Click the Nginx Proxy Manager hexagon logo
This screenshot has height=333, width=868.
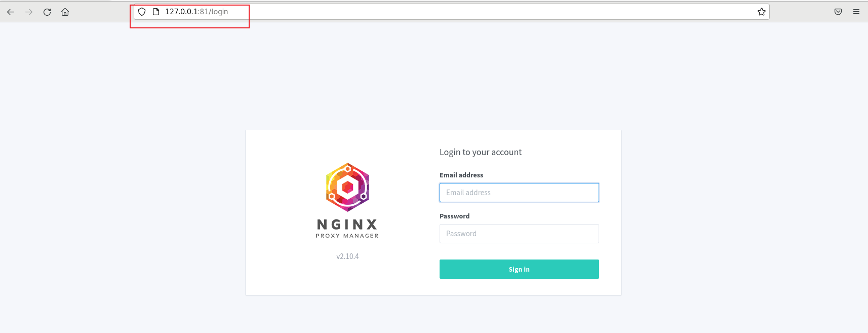(x=347, y=188)
